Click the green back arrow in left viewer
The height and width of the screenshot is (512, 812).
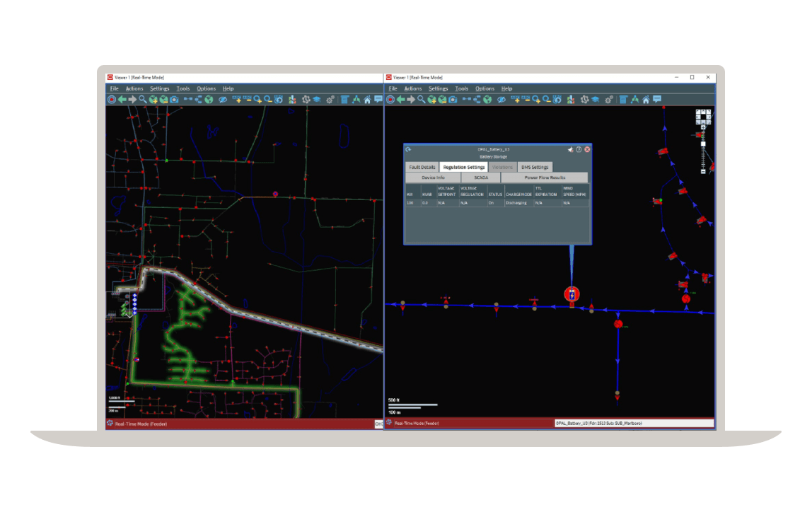[122, 100]
